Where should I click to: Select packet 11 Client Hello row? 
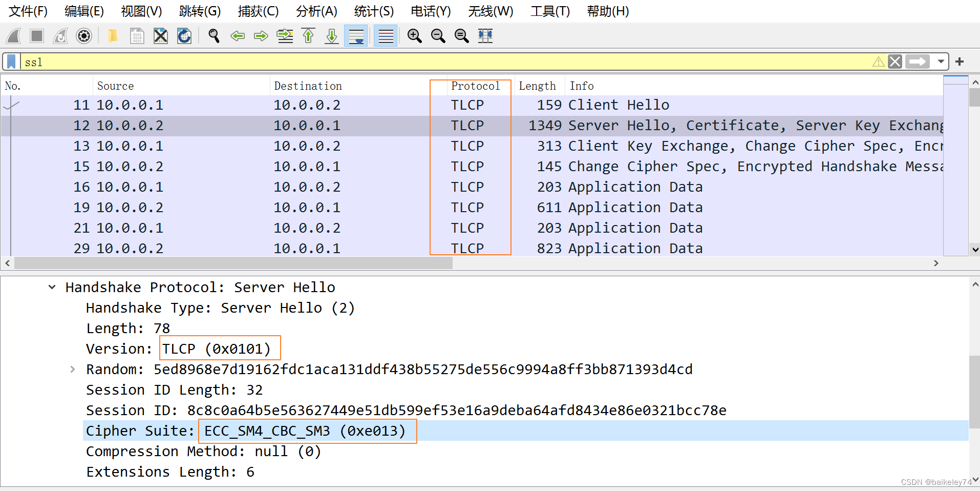coord(472,105)
